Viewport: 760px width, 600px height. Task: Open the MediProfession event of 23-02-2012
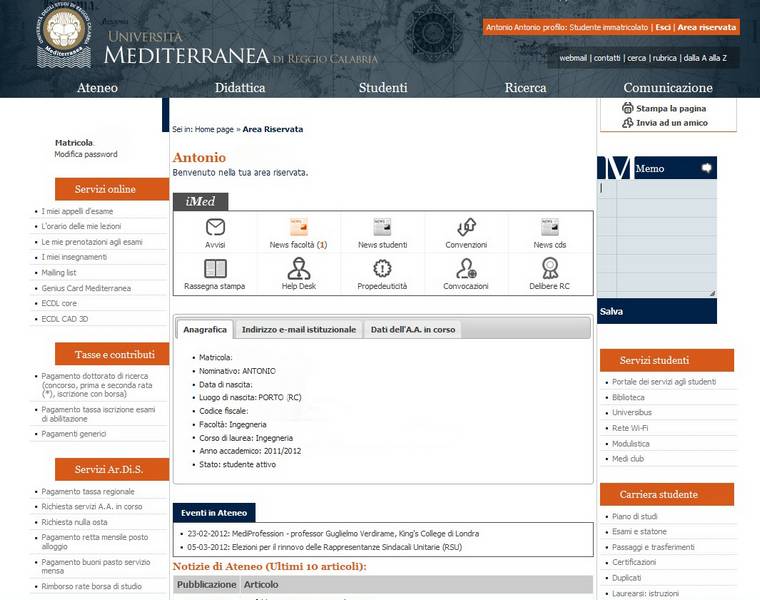click(x=333, y=534)
